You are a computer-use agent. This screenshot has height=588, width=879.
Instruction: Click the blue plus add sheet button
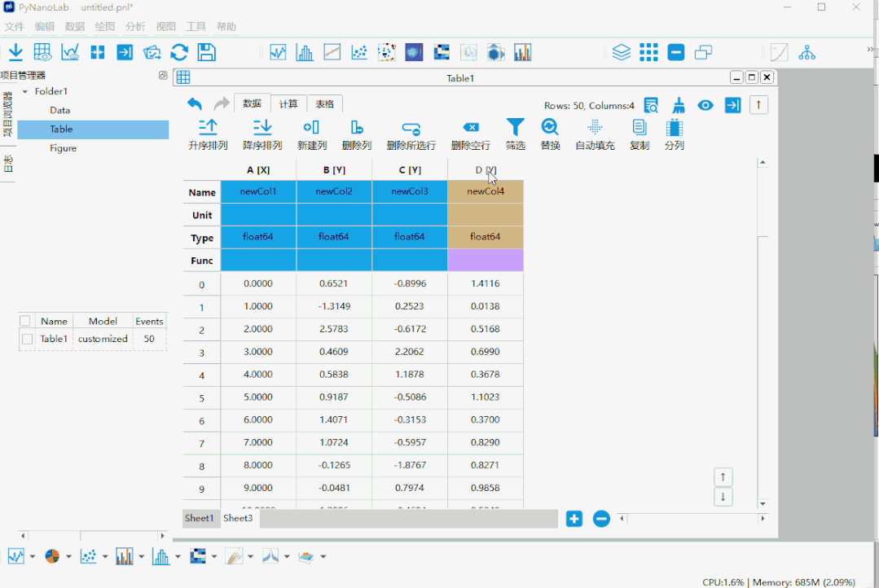(x=574, y=519)
